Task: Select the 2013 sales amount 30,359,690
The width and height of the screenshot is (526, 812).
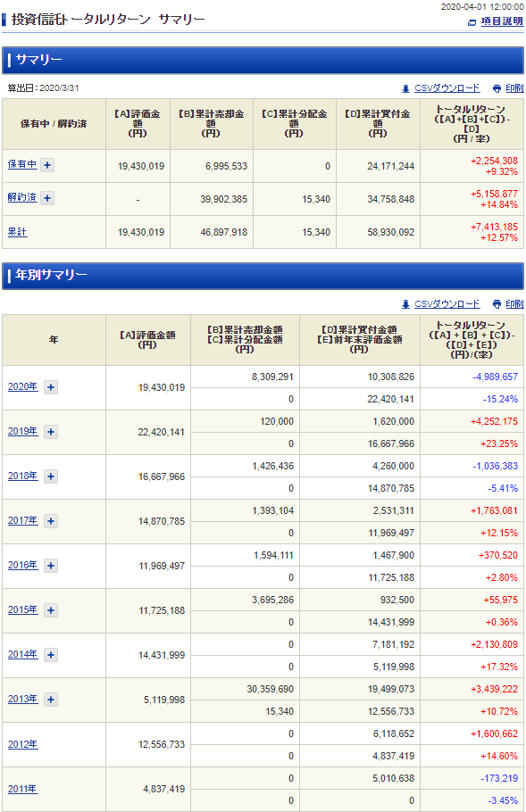Action: 270,689
